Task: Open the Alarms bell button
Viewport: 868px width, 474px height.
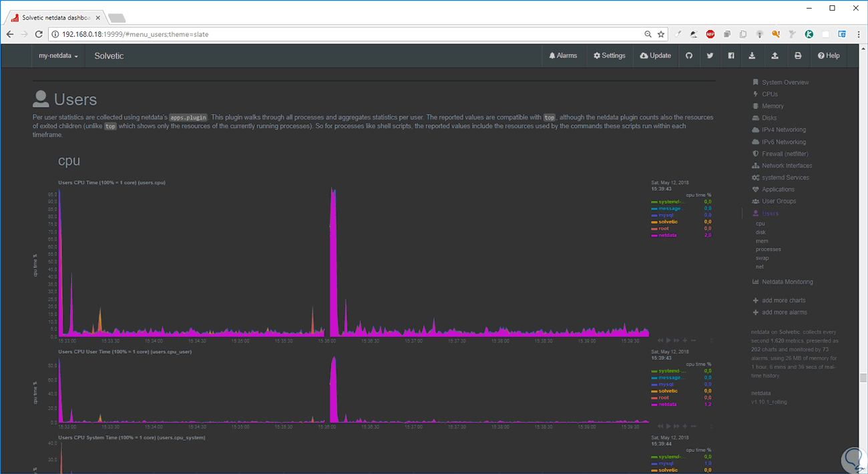Action: [x=563, y=56]
